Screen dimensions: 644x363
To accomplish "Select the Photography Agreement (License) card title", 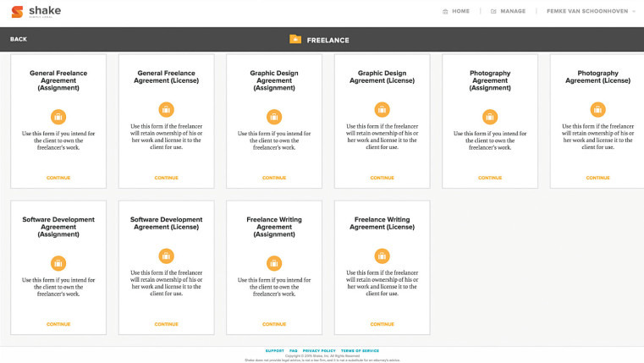I will coord(598,77).
